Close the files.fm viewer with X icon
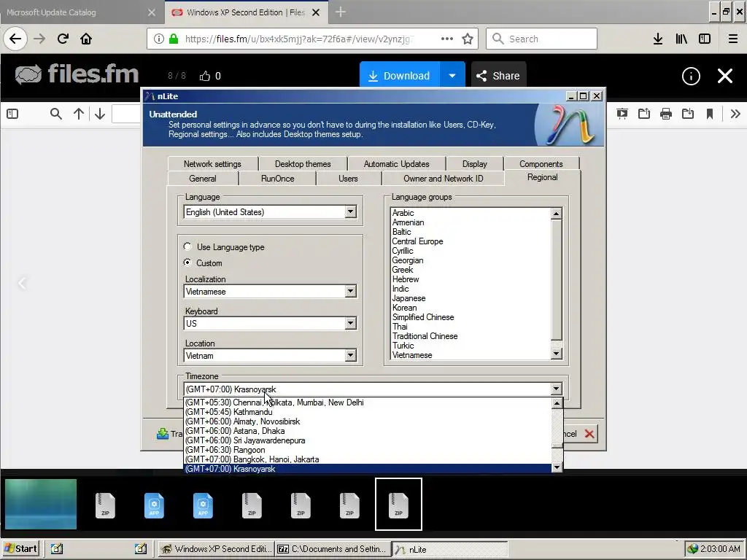 tap(725, 76)
